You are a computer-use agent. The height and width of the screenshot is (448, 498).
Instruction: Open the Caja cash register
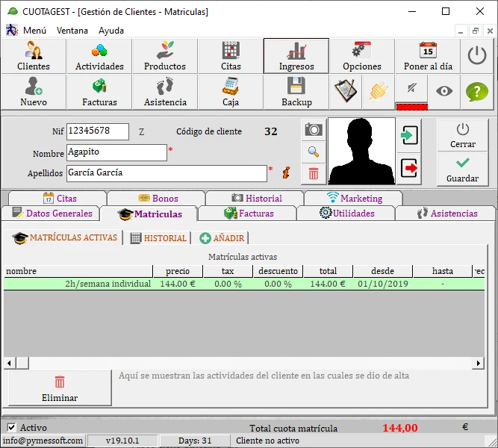[x=231, y=92]
